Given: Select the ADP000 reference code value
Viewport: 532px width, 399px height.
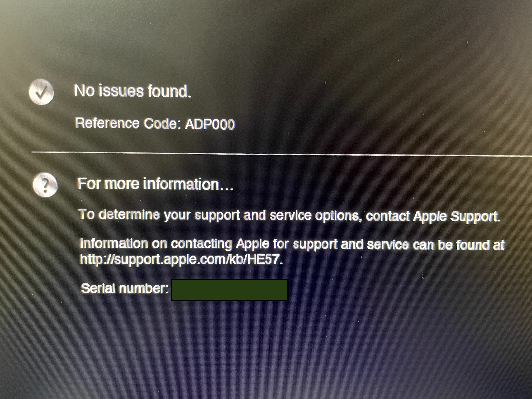Looking at the screenshot, I should tap(210, 124).
